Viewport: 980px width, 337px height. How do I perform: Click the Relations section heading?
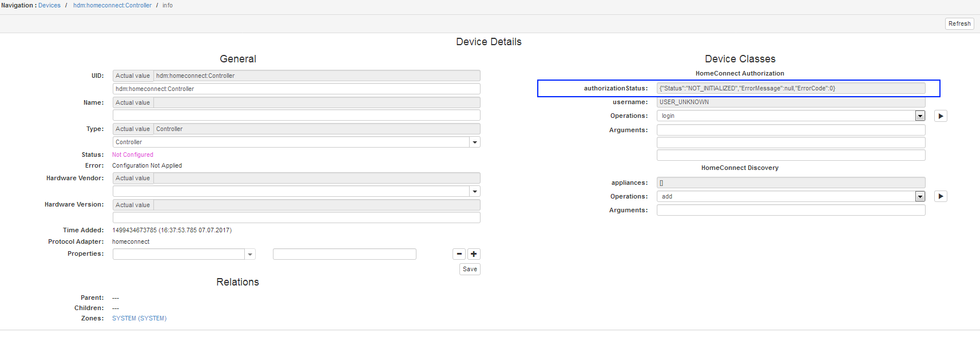click(237, 282)
